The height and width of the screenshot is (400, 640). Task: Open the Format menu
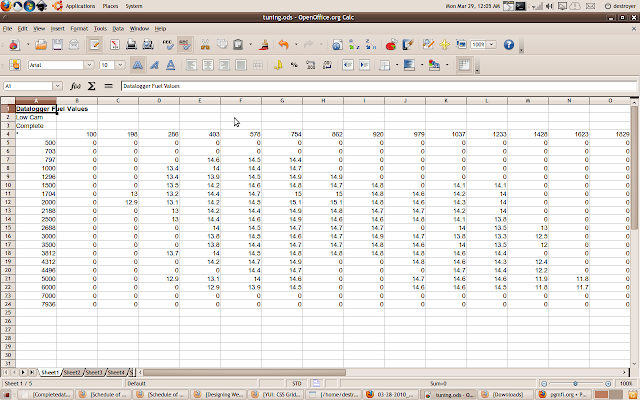(78, 29)
